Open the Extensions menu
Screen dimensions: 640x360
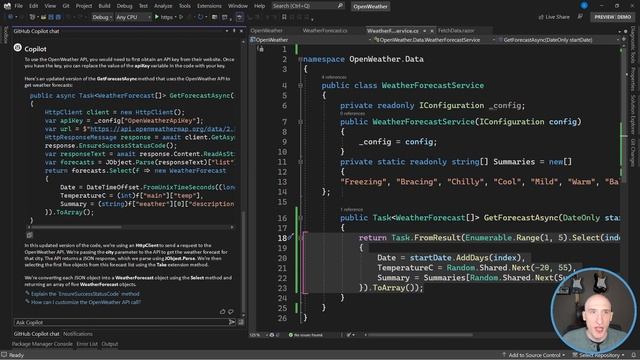click(209, 6)
